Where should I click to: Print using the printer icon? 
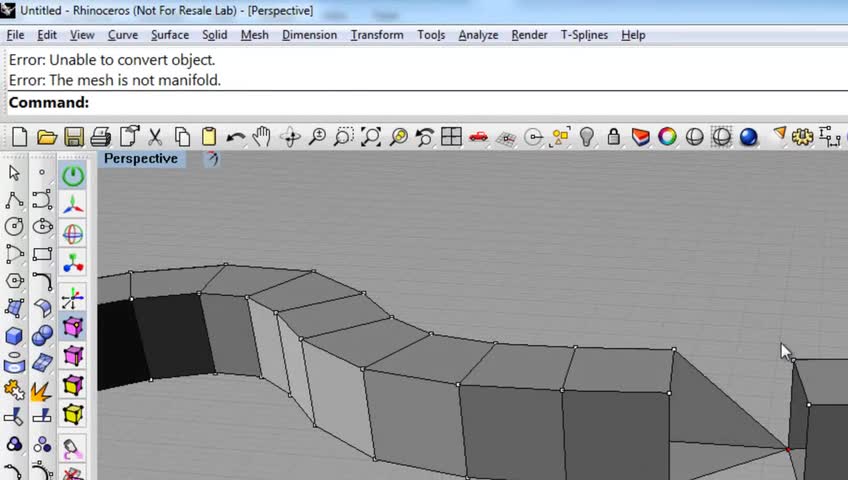click(101, 137)
